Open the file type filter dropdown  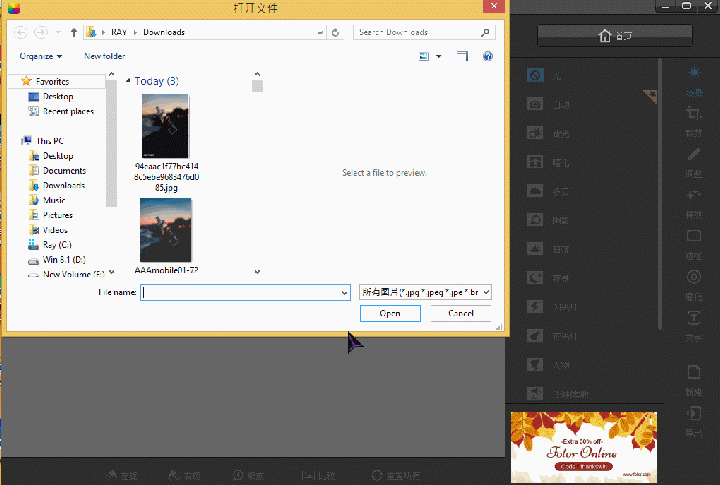[425, 292]
